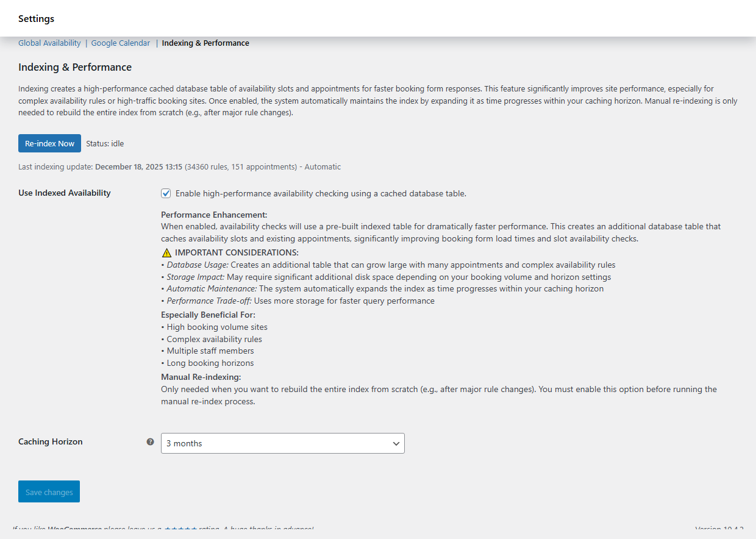Click the help icon beside Caching Horizon
Viewport: 756px width, 539px height.
150,441
